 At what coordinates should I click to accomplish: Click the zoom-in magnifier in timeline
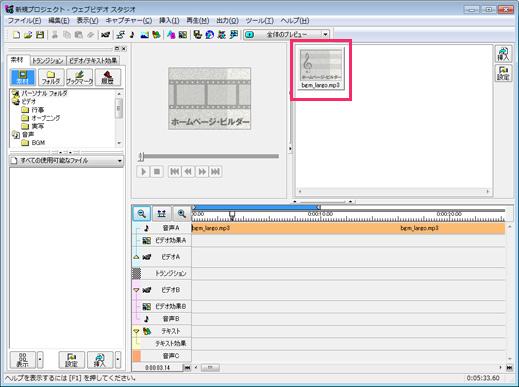(x=181, y=214)
